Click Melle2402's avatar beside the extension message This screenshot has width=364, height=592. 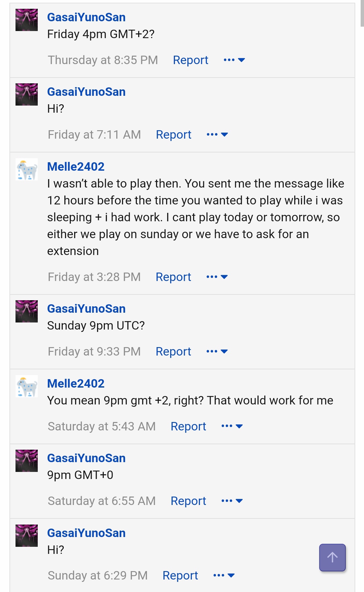coord(27,169)
